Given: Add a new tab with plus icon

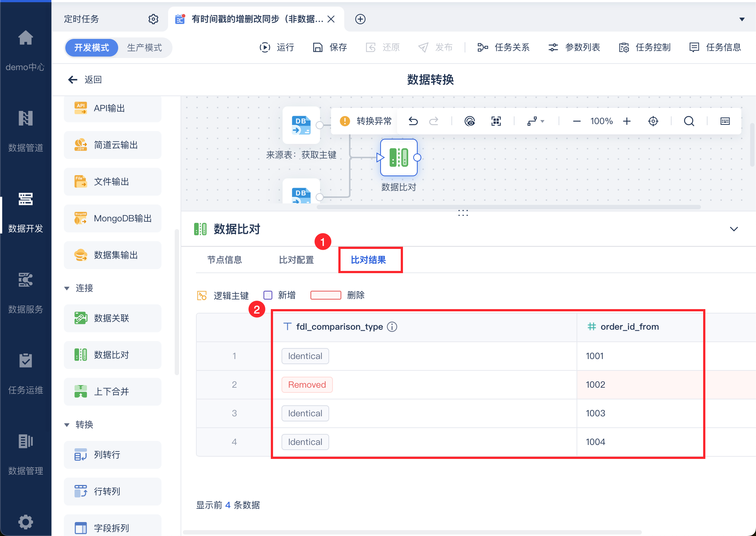Looking at the screenshot, I should 360,19.
